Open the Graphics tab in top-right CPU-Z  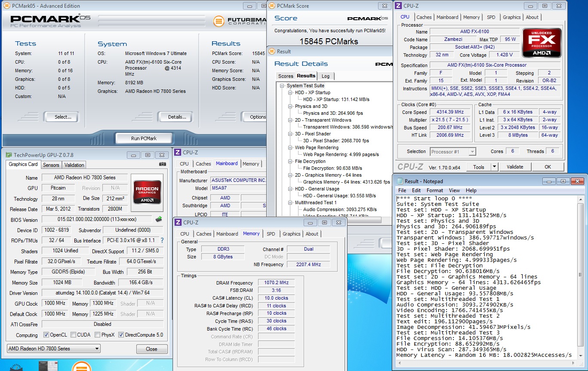point(511,17)
